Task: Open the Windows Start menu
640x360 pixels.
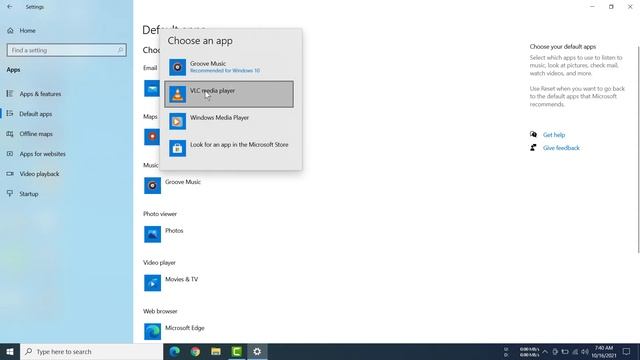Action: point(10,351)
